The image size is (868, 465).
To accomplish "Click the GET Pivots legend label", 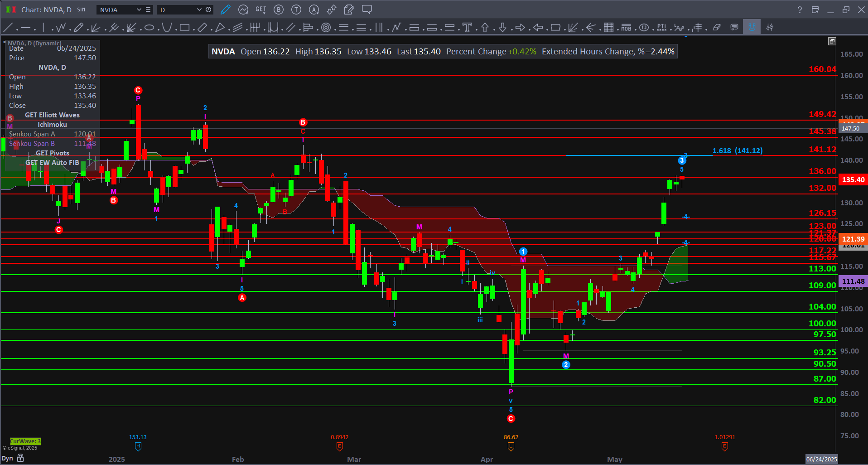I will click(x=52, y=153).
